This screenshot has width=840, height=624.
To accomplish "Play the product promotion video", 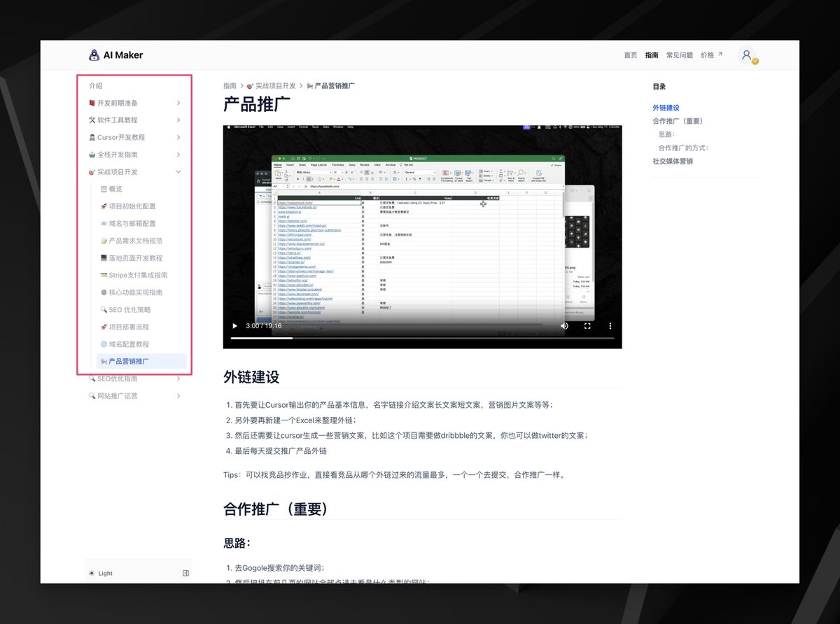I will click(x=235, y=326).
